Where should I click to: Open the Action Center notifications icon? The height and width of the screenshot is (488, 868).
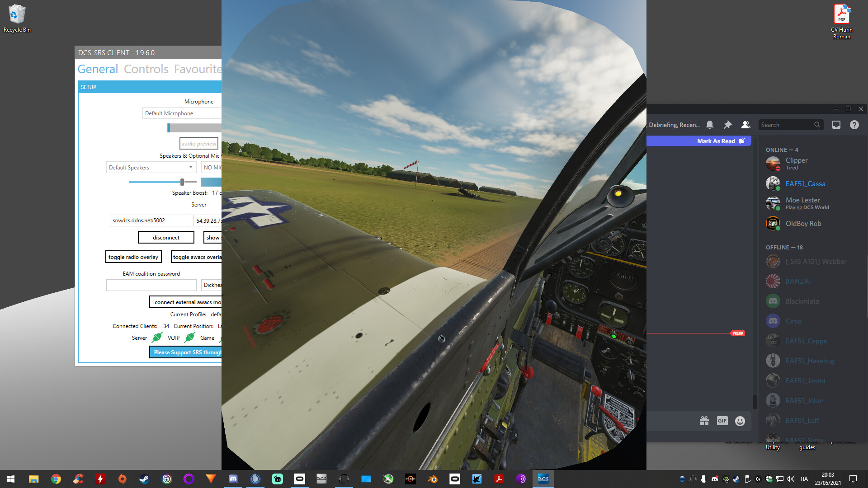[853, 479]
